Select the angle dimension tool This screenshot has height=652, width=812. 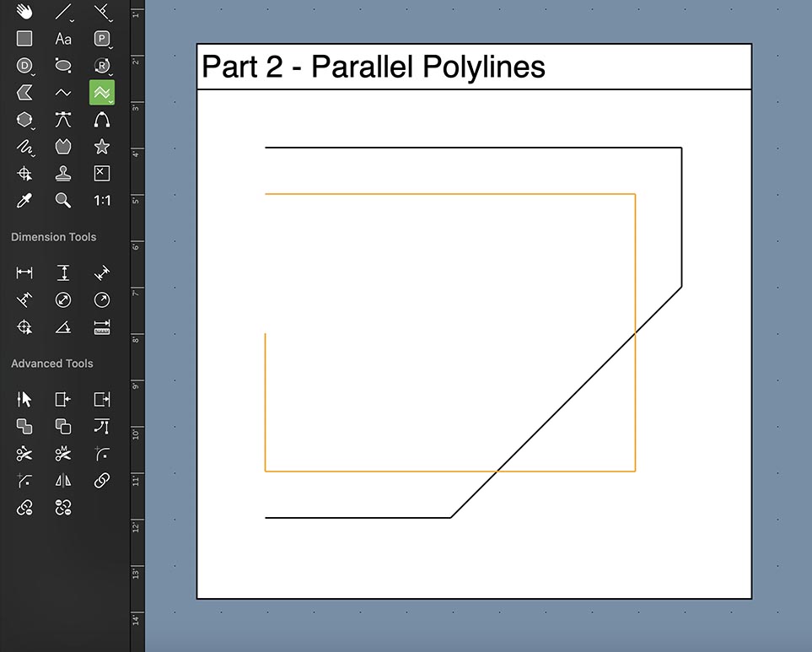pos(62,326)
